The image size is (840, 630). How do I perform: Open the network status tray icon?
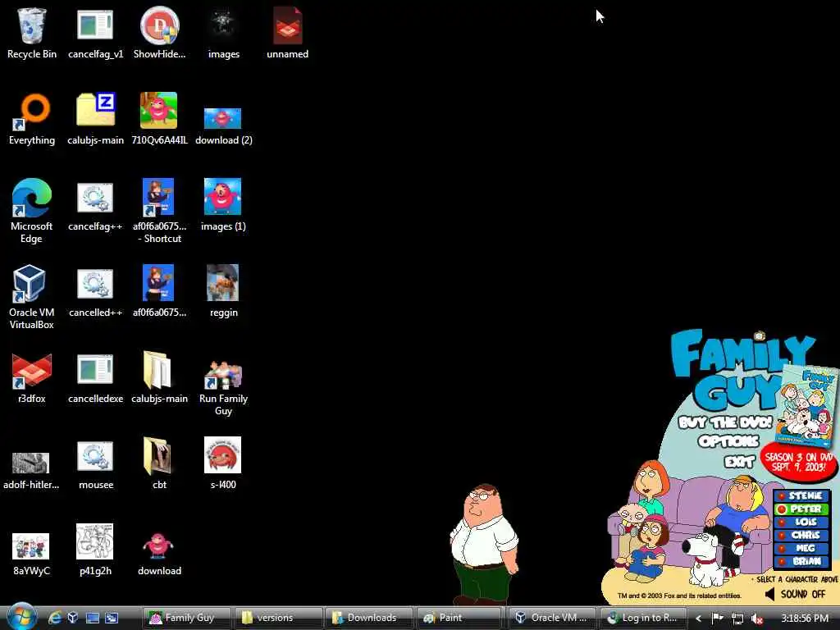737,619
